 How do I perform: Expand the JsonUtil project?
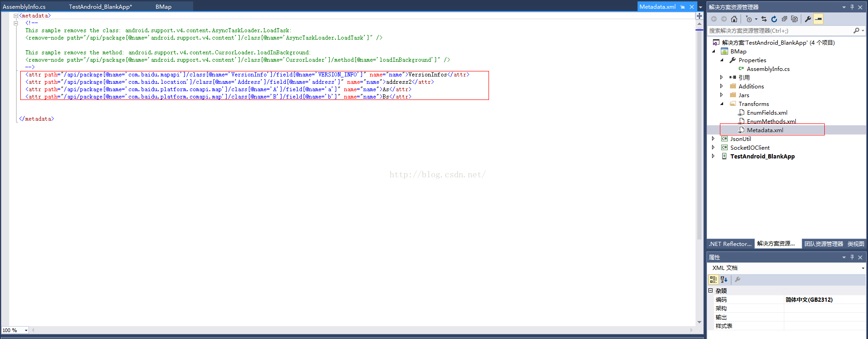pyautogui.click(x=713, y=139)
